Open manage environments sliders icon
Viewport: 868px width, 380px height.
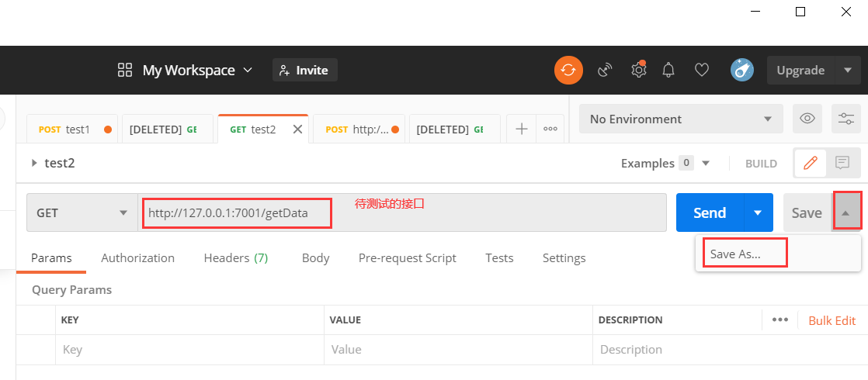[845, 119]
